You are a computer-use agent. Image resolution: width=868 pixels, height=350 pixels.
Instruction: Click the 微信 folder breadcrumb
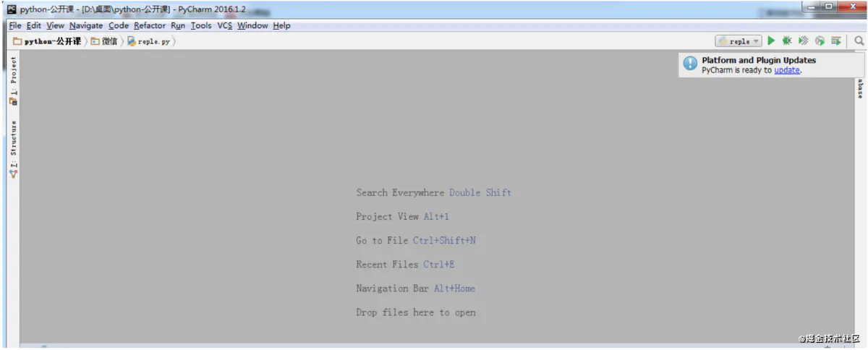pos(104,41)
